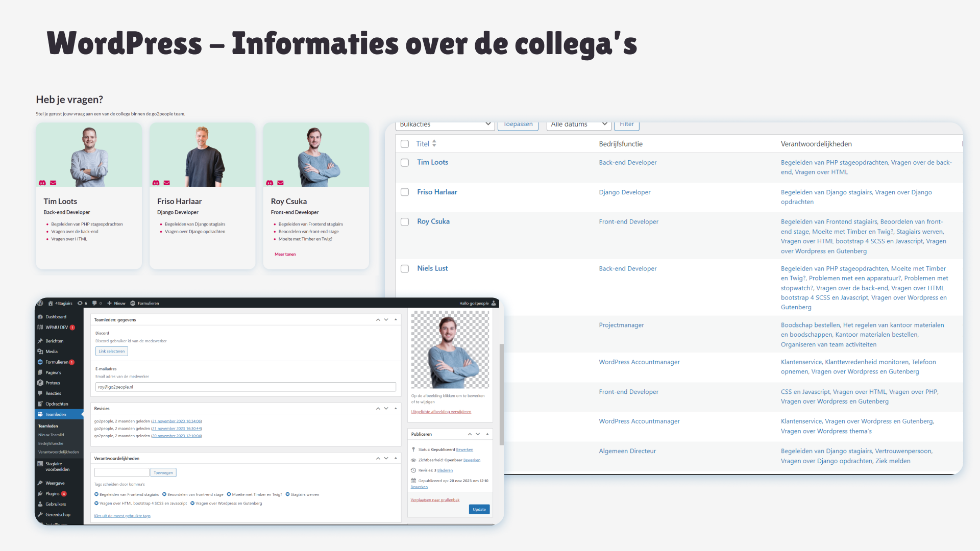Check the Roy Csuka row checkbox
980x551 pixels.
(405, 222)
